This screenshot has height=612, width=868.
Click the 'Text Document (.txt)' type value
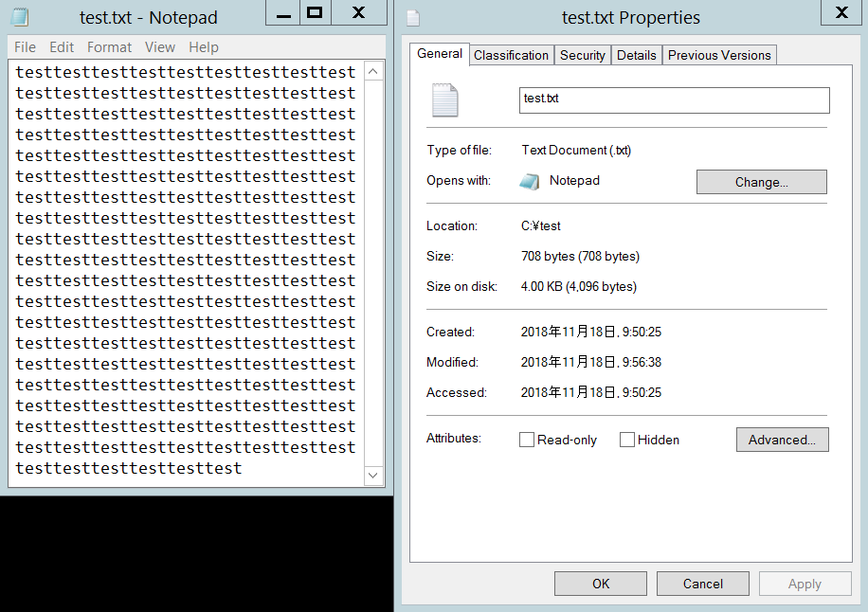click(576, 151)
